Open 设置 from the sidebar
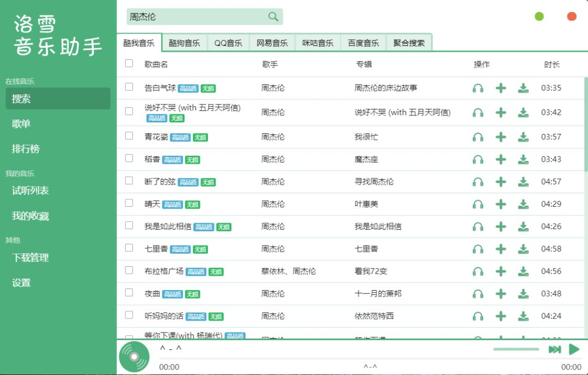 coord(58,283)
